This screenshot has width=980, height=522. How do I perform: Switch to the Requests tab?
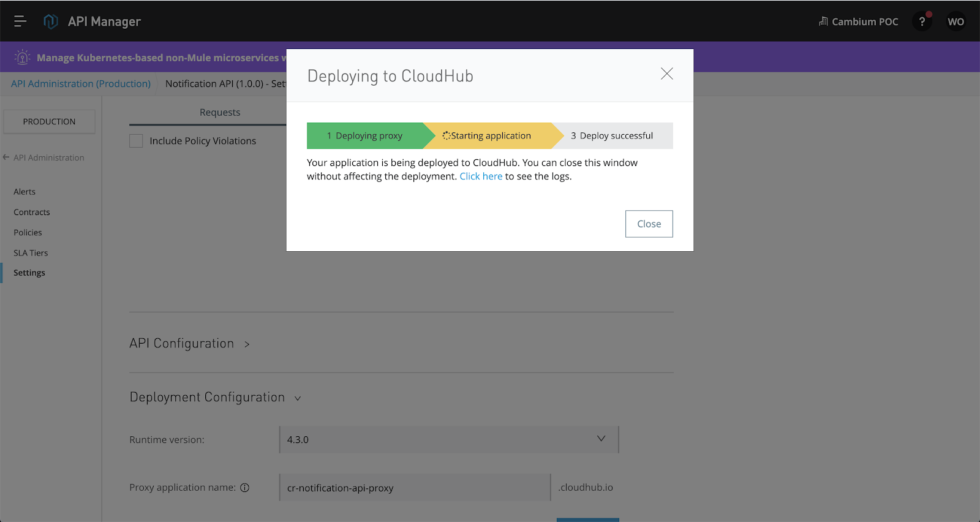pyautogui.click(x=220, y=112)
